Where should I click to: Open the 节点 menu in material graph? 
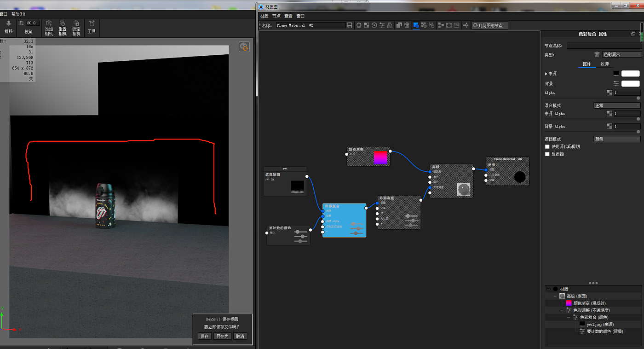pyautogui.click(x=276, y=16)
